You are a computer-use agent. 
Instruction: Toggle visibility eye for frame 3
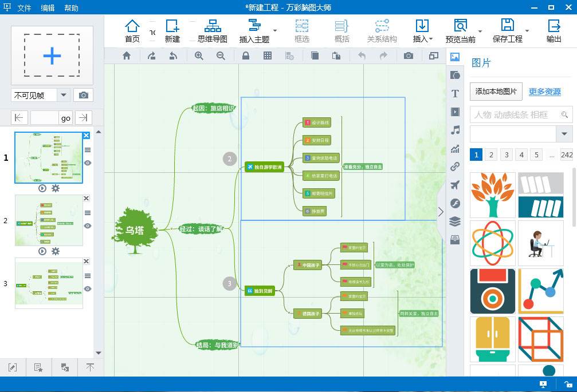pos(88,289)
